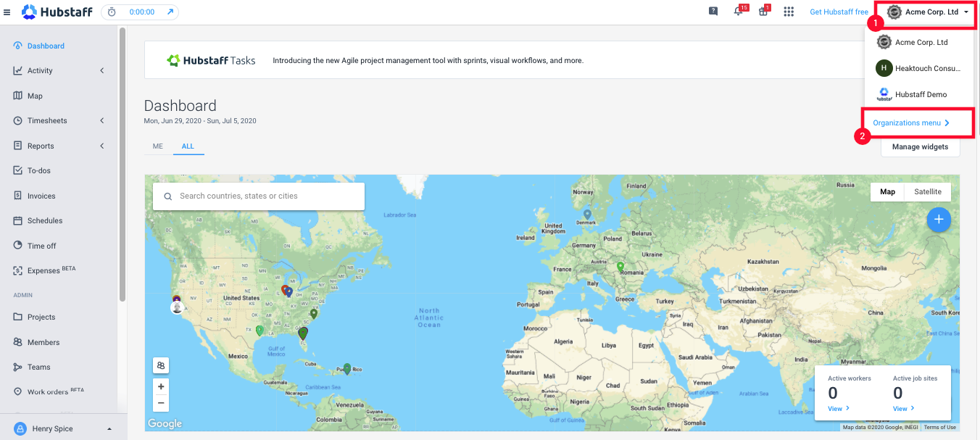Screen dimensions: 980x440
Task: Click Get Hubstaff free link
Action: (839, 12)
